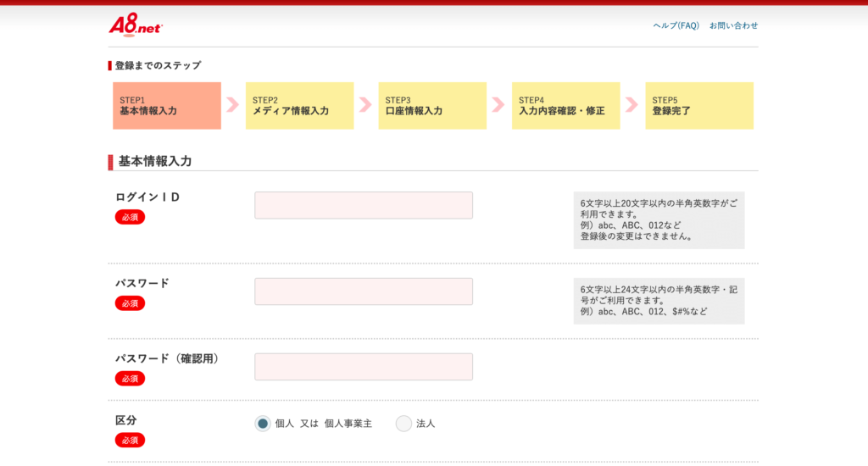Click the arrow between STEP1 and STEP2
Screen dimensions: 868x466
(233, 105)
